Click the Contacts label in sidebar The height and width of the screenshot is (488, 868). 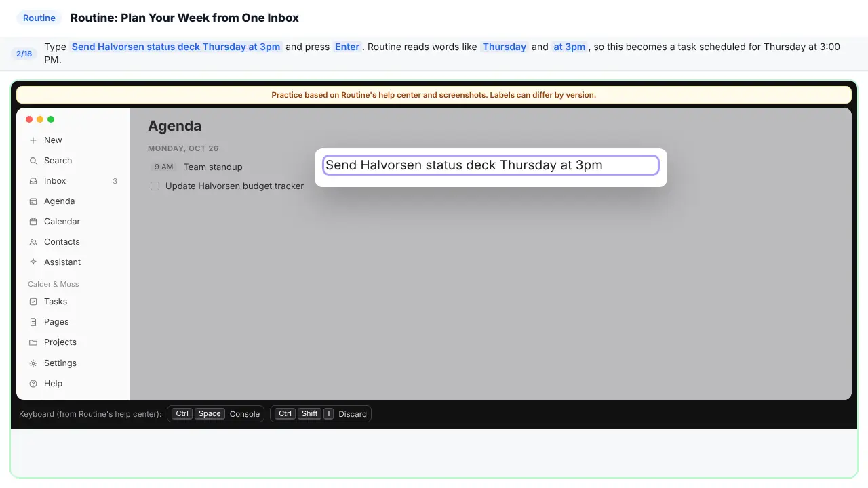tap(62, 242)
